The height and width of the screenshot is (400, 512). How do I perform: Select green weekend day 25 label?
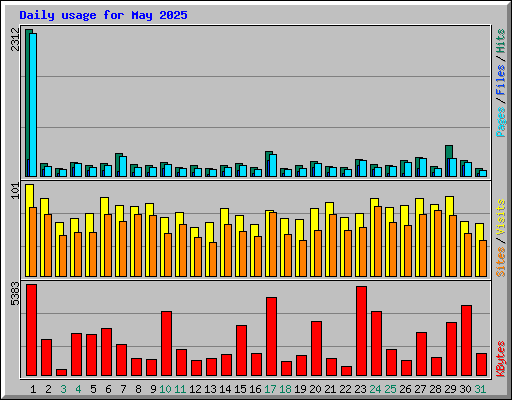pyautogui.click(x=390, y=389)
